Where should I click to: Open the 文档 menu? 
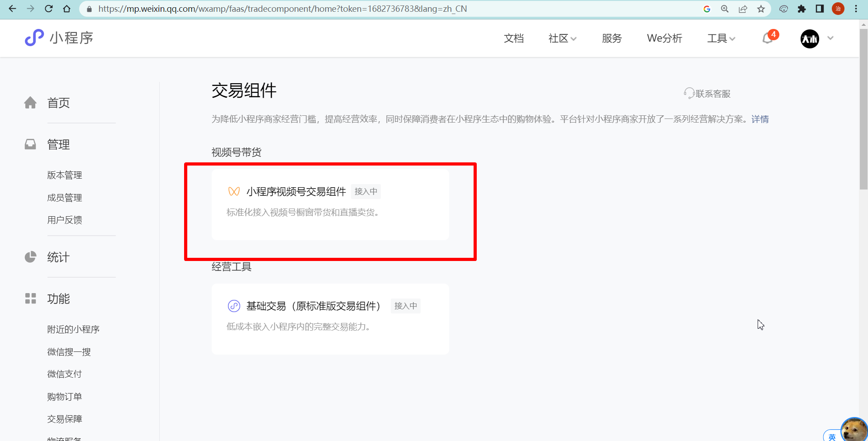coord(514,38)
